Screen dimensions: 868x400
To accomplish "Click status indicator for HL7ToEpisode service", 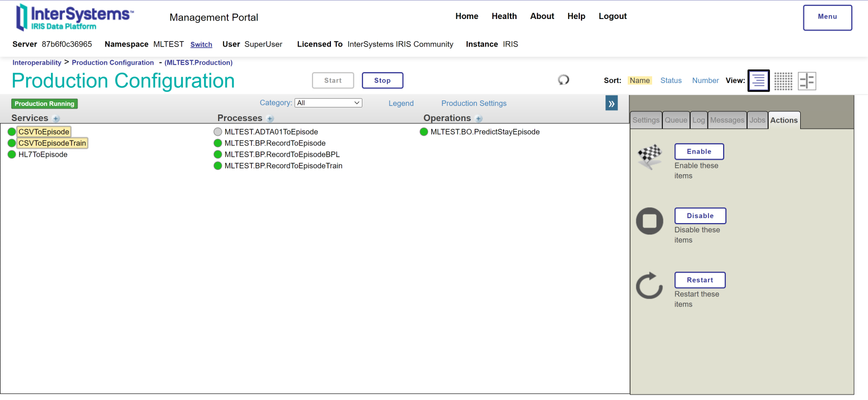I will click(12, 155).
